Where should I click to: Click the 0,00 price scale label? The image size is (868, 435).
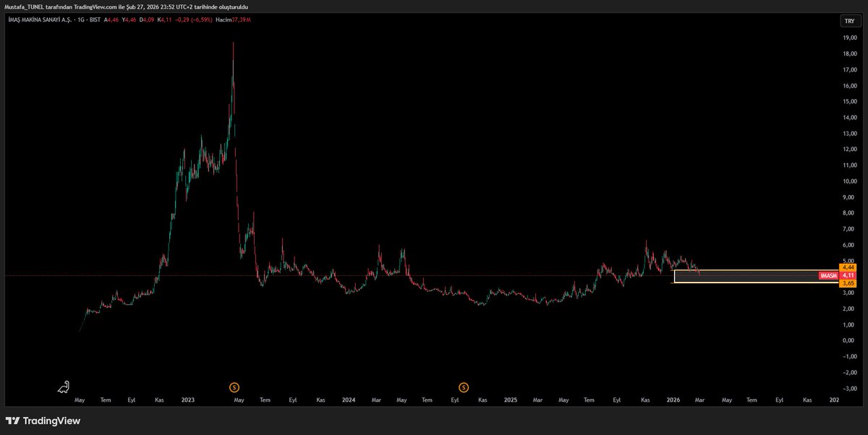848,340
